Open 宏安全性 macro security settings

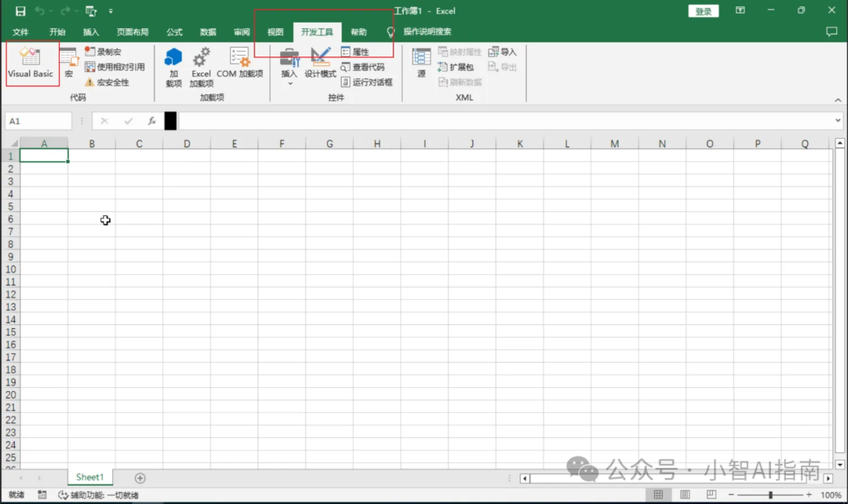pyautogui.click(x=108, y=82)
